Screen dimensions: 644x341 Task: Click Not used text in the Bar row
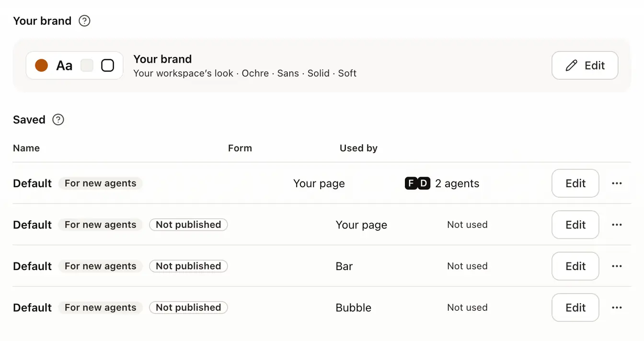point(467,266)
